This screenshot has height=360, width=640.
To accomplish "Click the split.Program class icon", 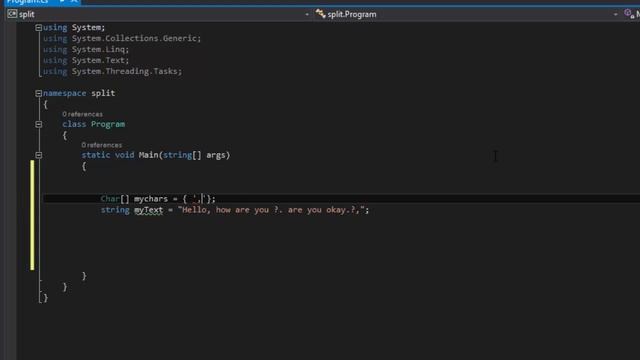I will pos(320,14).
